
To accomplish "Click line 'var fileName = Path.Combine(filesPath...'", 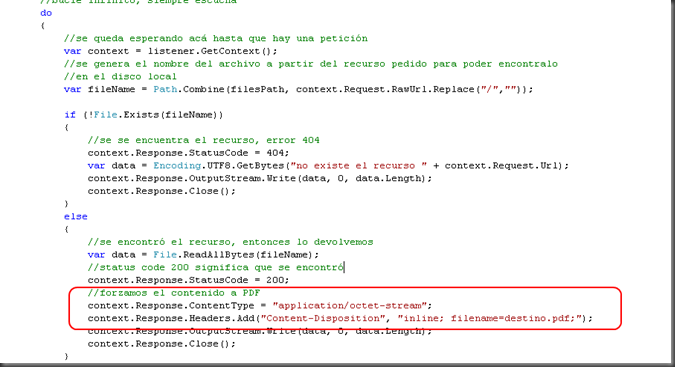I will pyautogui.click(x=298, y=89).
